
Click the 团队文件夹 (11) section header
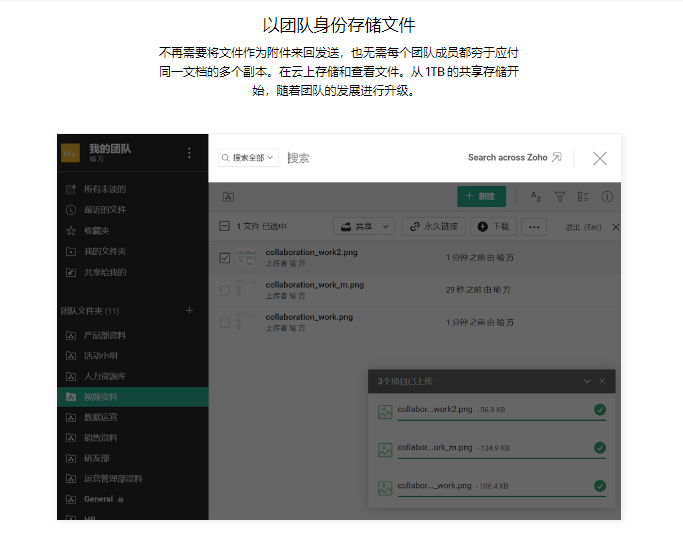click(x=90, y=311)
